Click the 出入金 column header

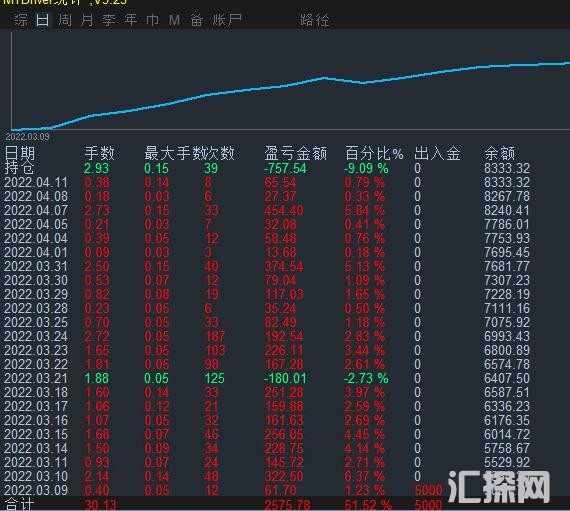[x=437, y=153]
